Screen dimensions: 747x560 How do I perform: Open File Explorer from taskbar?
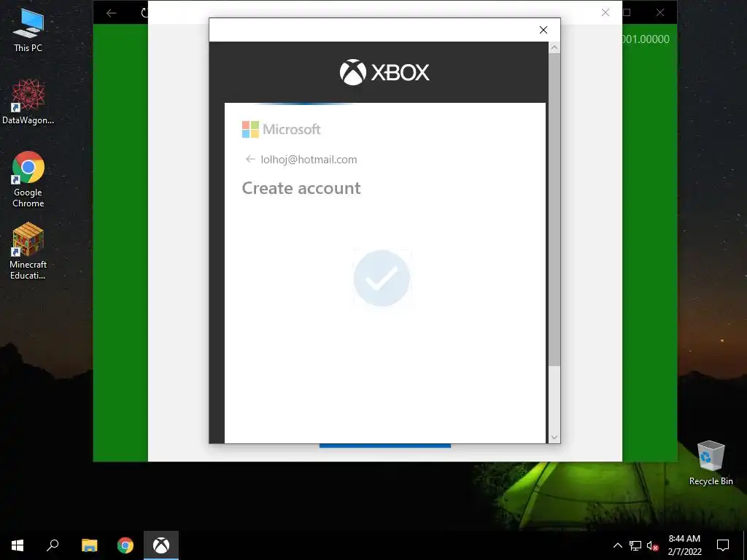pos(89,545)
